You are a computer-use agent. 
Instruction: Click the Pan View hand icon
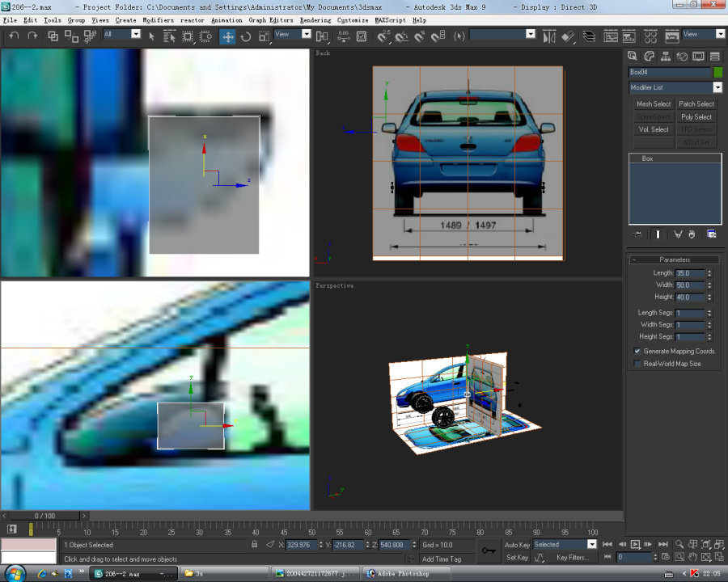[692, 556]
